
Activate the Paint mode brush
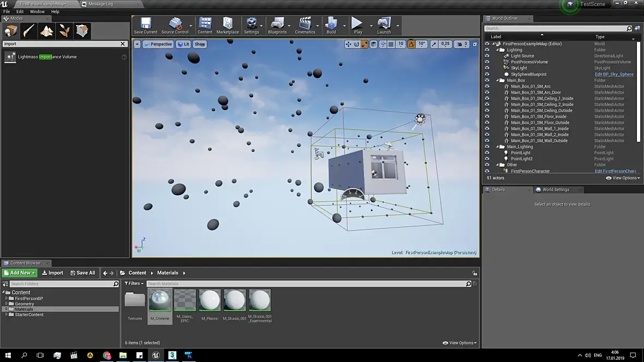(x=28, y=31)
